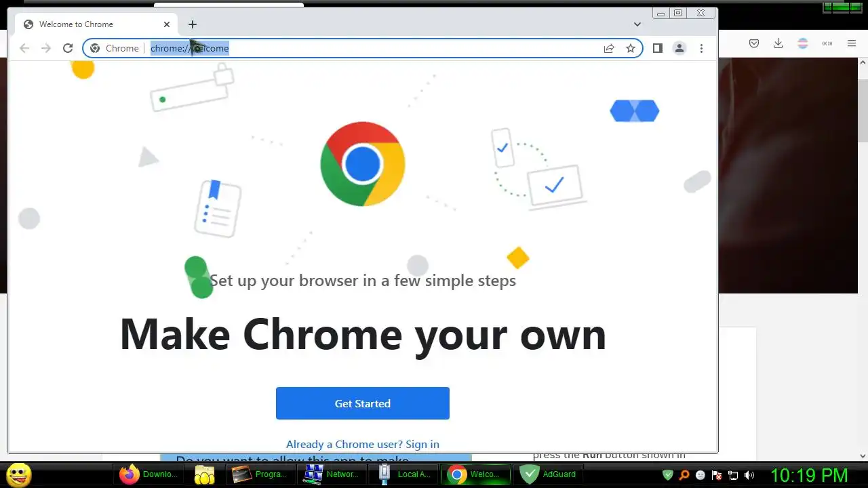Switch to Firefox Downlo... taskbar item
The width and height of the screenshot is (868, 488).
[x=149, y=474]
